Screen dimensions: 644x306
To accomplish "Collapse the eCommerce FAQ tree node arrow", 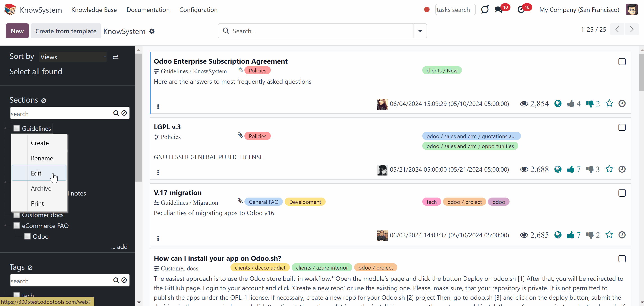I will pyautogui.click(x=5, y=226).
